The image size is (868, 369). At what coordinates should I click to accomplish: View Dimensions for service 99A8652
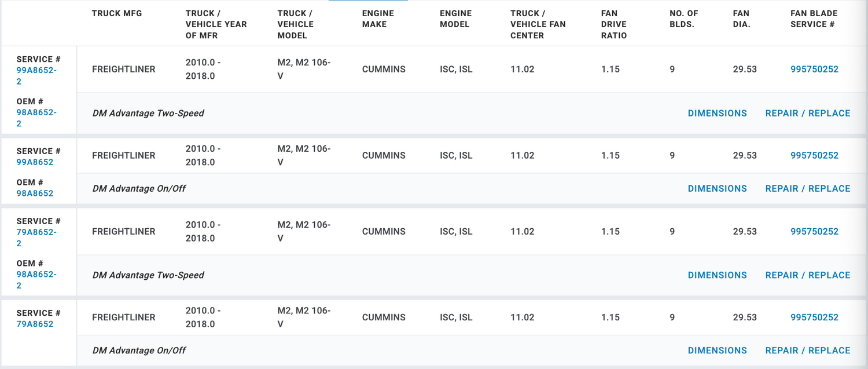[717, 189]
